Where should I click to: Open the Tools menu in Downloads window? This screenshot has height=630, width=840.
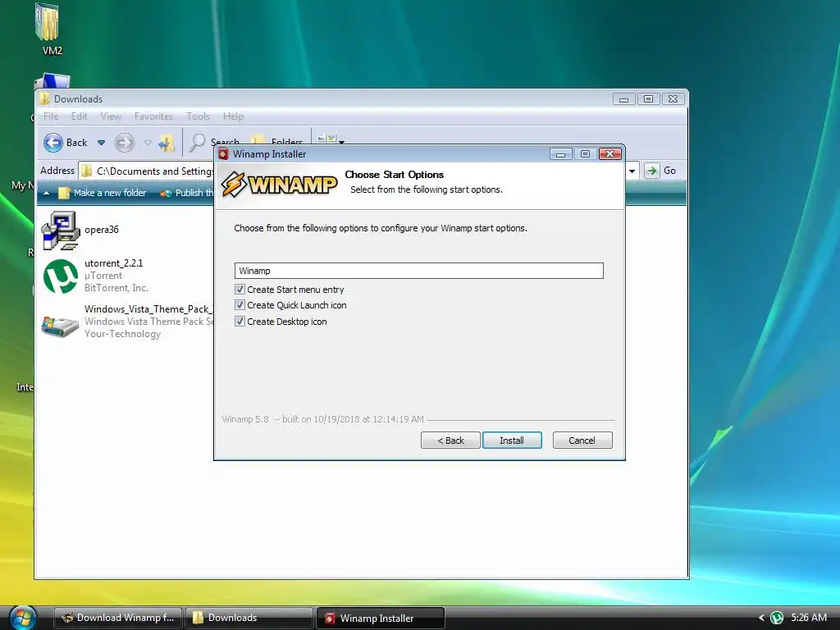tap(198, 116)
